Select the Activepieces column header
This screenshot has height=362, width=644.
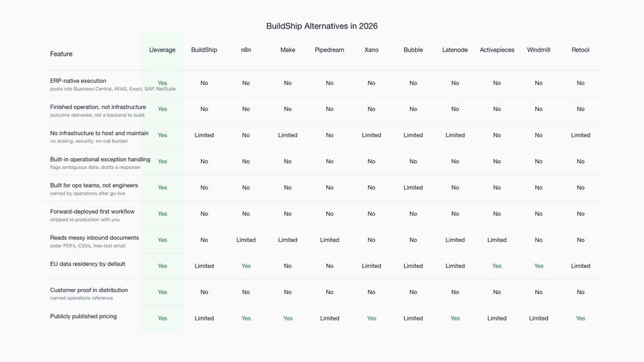coord(497,49)
